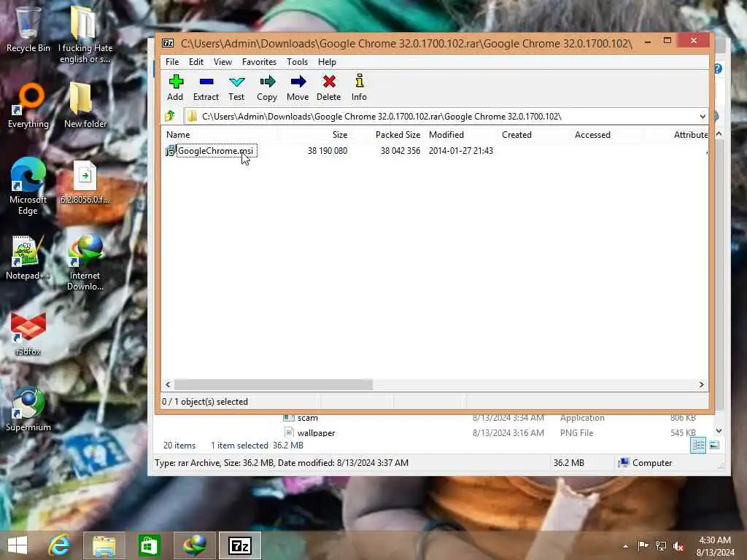Click the 38 190 080 size value

328,151
